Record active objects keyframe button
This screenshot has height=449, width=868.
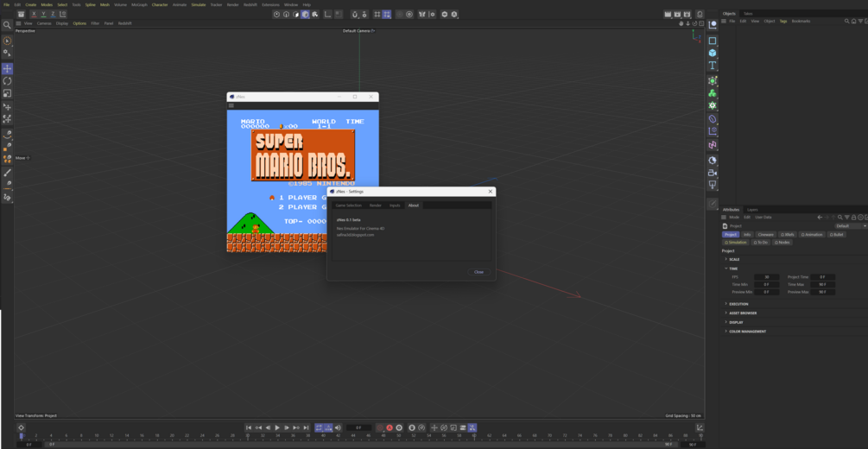pyautogui.click(x=380, y=428)
